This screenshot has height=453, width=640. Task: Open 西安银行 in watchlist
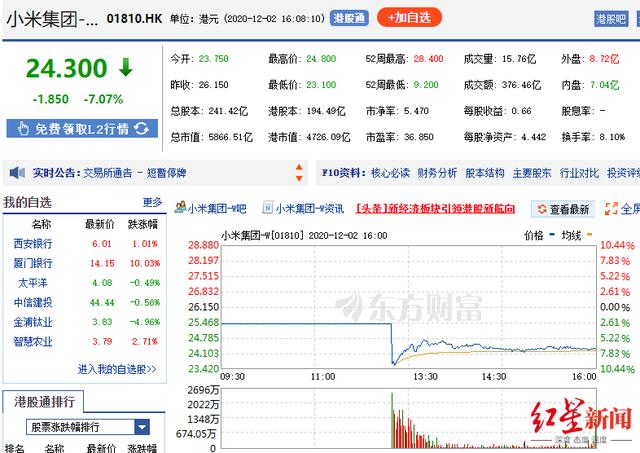[33, 244]
